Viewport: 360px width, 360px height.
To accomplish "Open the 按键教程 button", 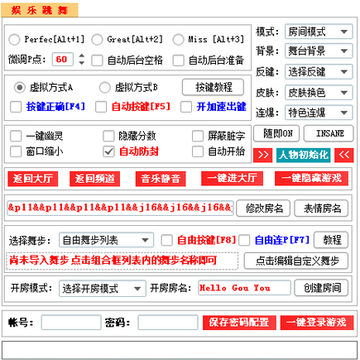I will coord(213,87).
